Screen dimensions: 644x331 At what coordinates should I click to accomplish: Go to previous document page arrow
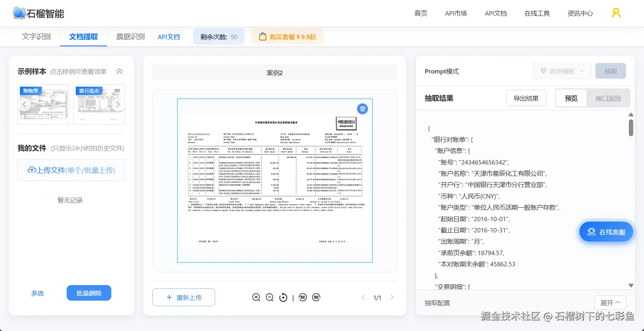click(363, 297)
